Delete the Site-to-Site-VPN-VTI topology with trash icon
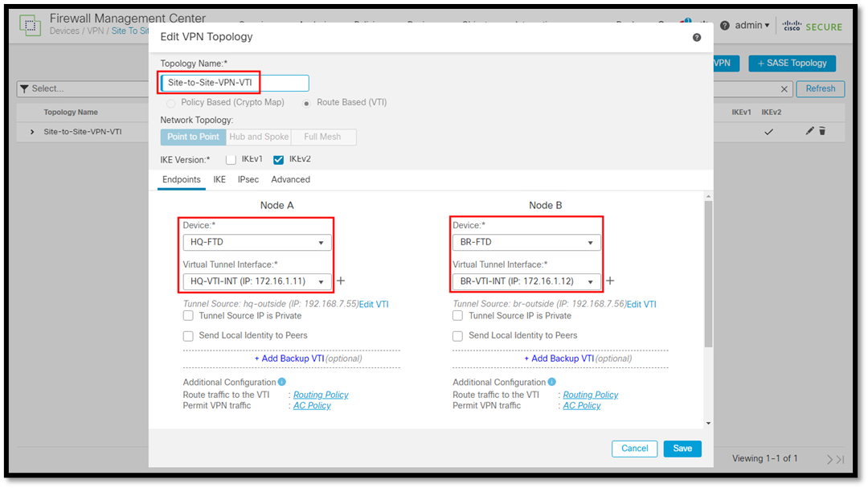The height and width of the screenshot is (488, 868). (822, 131)
